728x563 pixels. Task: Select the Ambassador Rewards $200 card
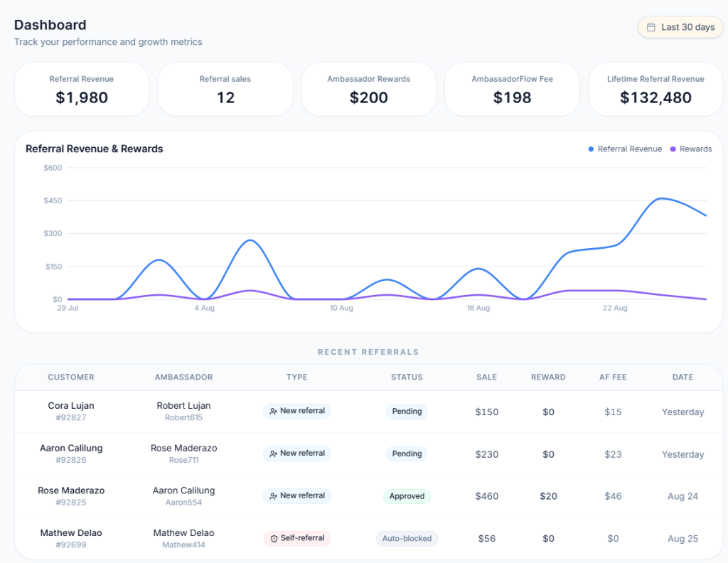pyautogui.click(x=369, y=89)
